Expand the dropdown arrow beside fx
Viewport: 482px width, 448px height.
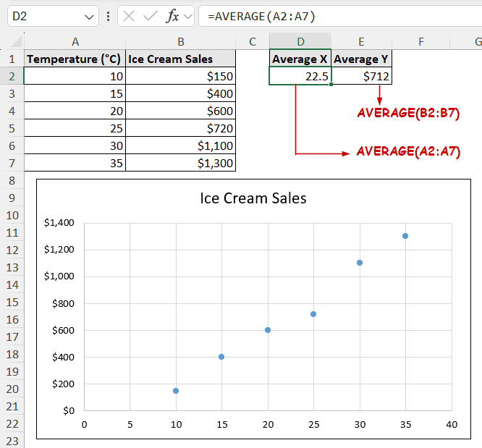(188, 17)
